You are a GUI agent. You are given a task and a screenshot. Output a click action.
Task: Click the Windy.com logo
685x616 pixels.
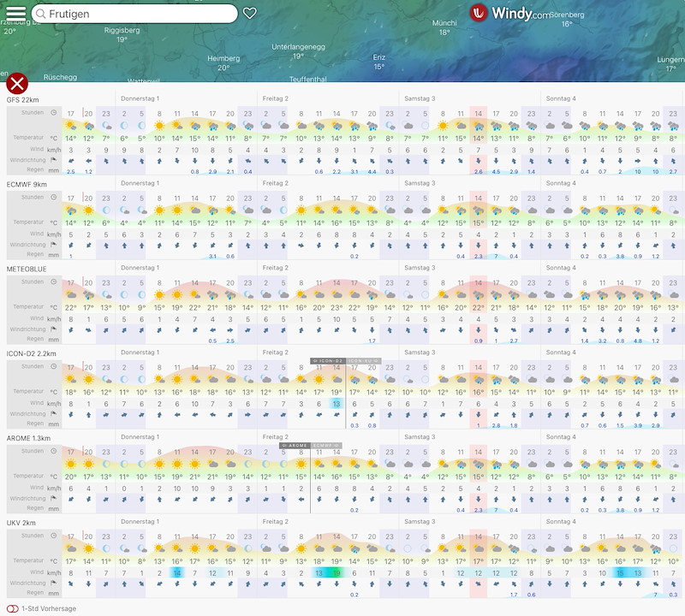(509, 13)
